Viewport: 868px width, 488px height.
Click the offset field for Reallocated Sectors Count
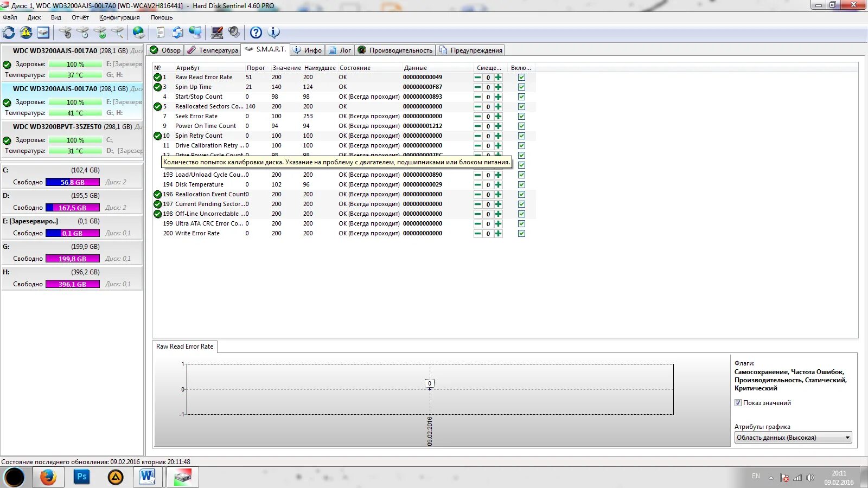click(x=488, y=107)
